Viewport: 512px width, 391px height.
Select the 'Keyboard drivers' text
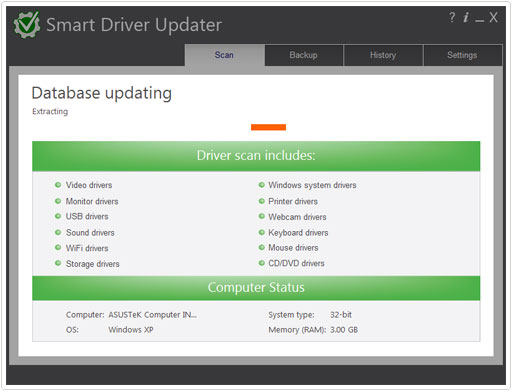(298, 233)
